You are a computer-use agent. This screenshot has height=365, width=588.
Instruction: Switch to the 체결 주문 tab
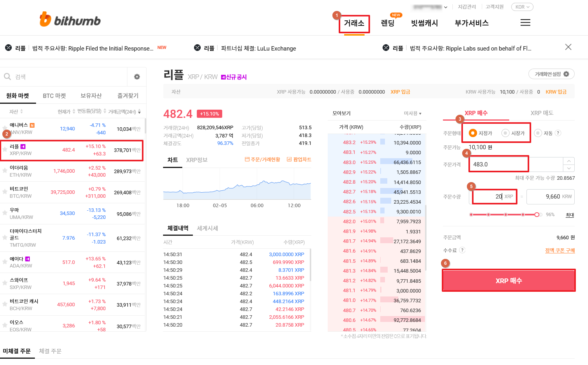click(x=50, y=351)
